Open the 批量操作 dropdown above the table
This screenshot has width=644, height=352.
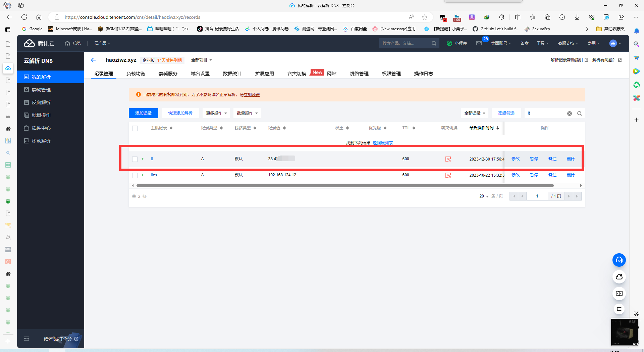coord(247,113)
